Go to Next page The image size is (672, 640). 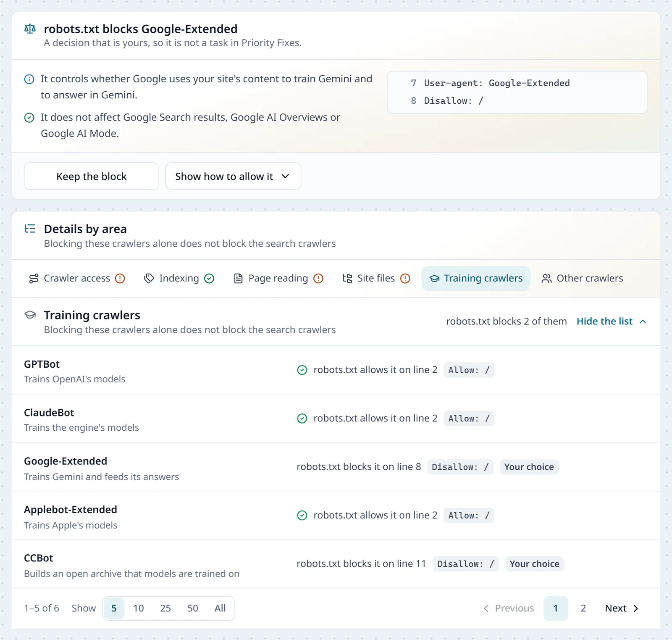point(622,608)
